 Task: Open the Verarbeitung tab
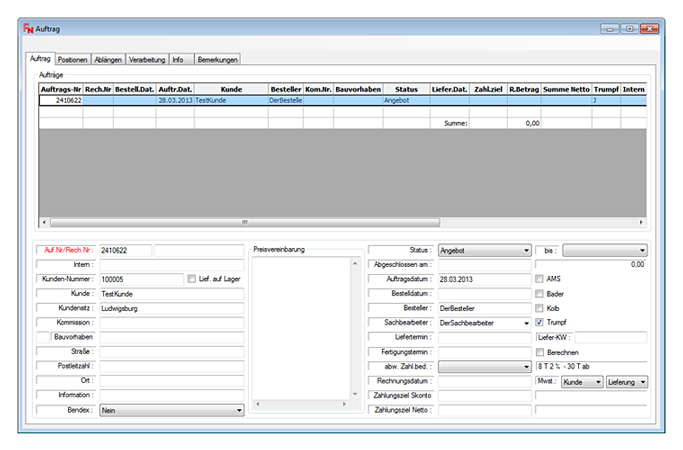pyautogui.click(x=147, y=60)
